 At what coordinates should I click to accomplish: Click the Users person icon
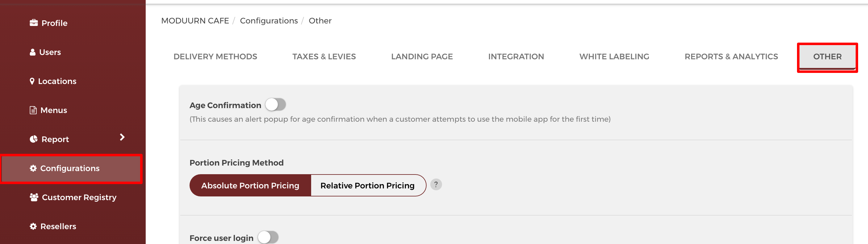coord(33,52)
